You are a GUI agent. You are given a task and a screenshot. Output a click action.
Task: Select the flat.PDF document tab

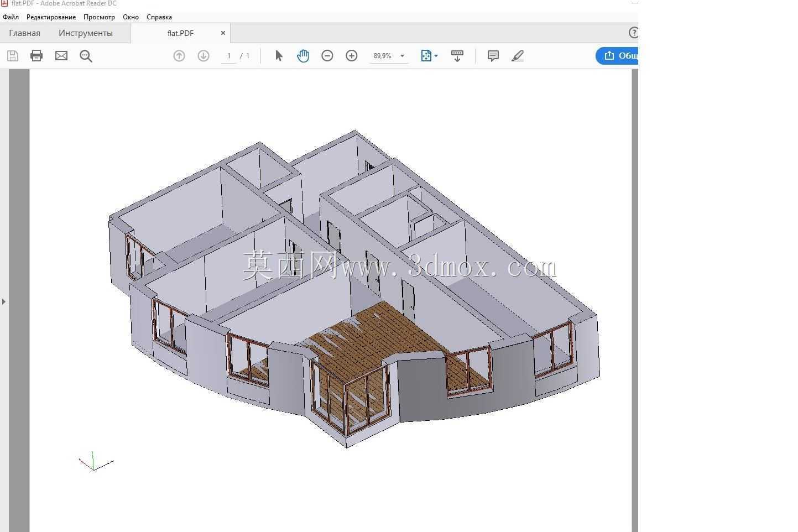click(x=180, y=33)
